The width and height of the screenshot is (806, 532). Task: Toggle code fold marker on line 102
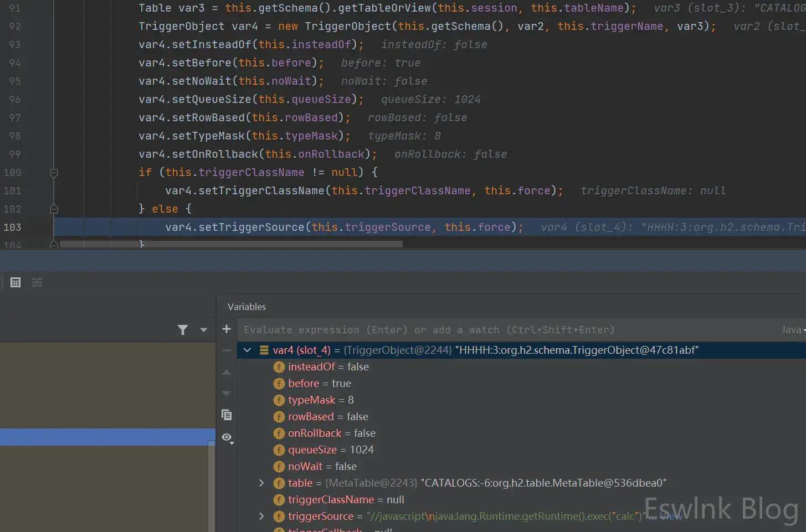(54, 209)
